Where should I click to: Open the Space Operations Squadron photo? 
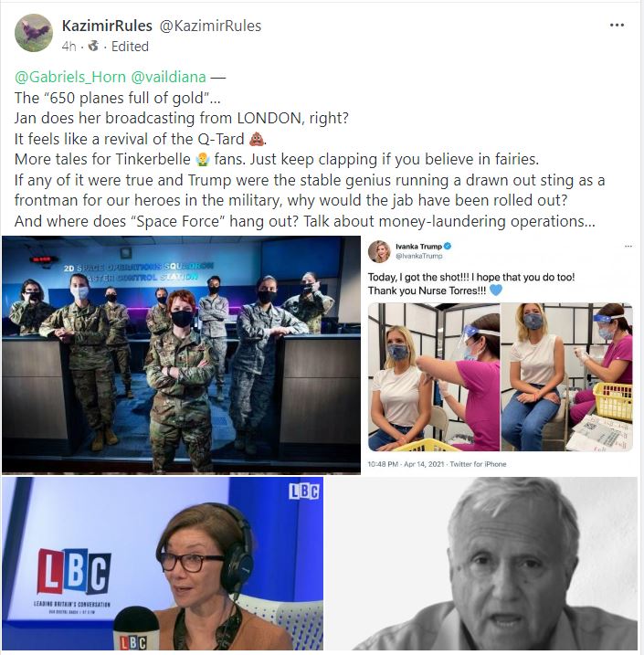pos(181,355)
